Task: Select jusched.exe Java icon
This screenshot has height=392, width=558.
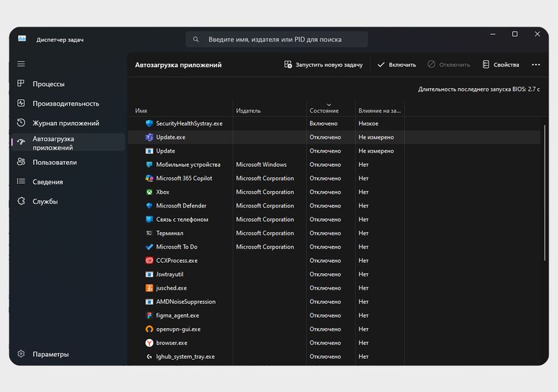Action: [x=149, y=288]
